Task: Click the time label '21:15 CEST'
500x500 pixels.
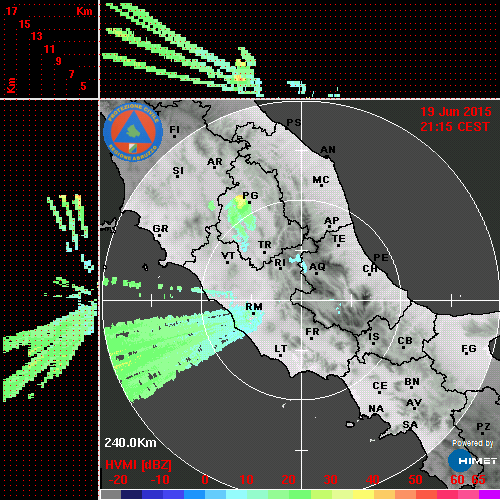Action: [x=455, y=127]
